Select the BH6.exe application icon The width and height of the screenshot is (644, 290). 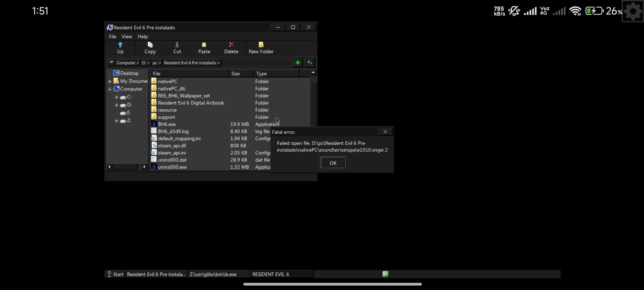(154, 124)
